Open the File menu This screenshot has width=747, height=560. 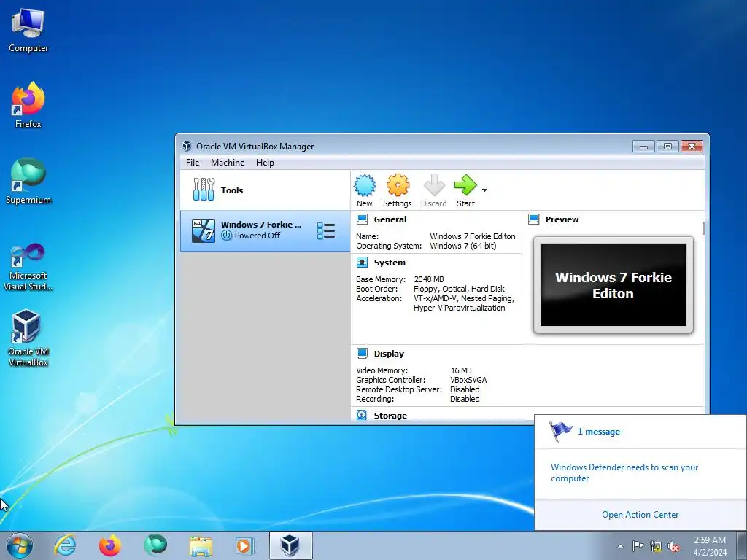(x=193, y=163)
